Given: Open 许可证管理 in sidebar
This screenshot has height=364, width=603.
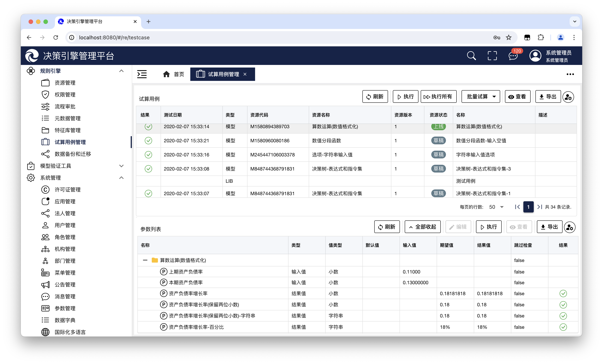Looking at the screenshot, I should click(68, 190).
